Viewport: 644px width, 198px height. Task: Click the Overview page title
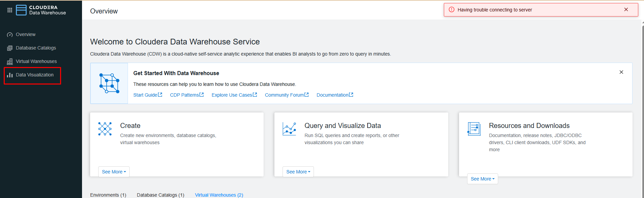click(x=104, y=11)
